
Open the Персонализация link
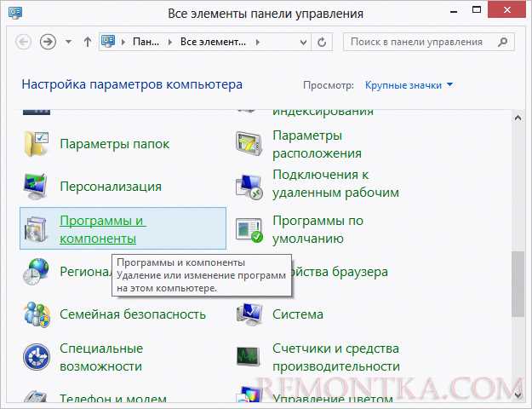111,187
